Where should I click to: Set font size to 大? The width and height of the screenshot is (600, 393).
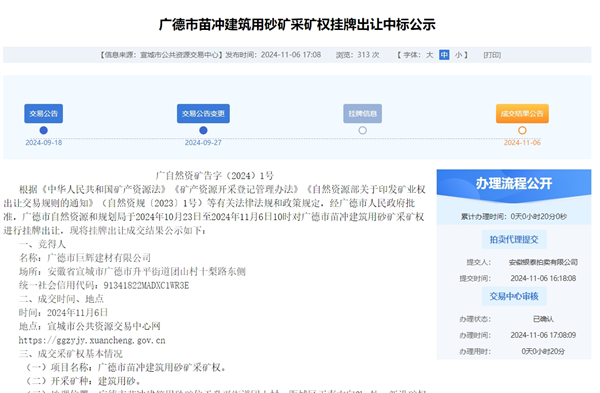click(x=430, y=55)
